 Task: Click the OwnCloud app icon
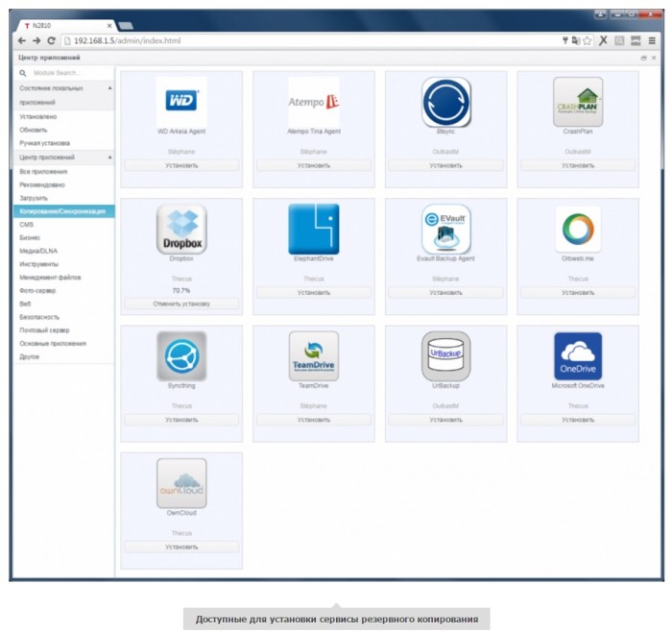(x=181, y=483)
